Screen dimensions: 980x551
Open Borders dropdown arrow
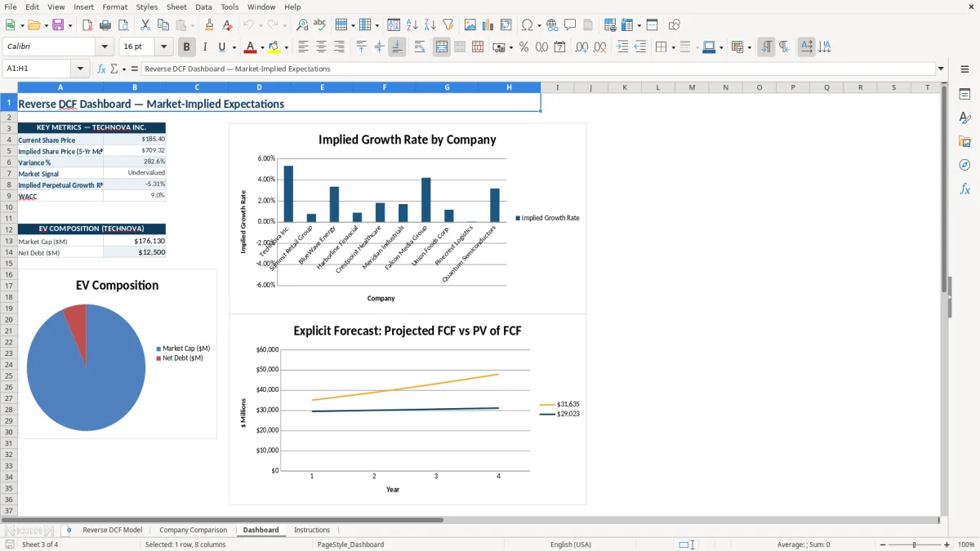672,47
